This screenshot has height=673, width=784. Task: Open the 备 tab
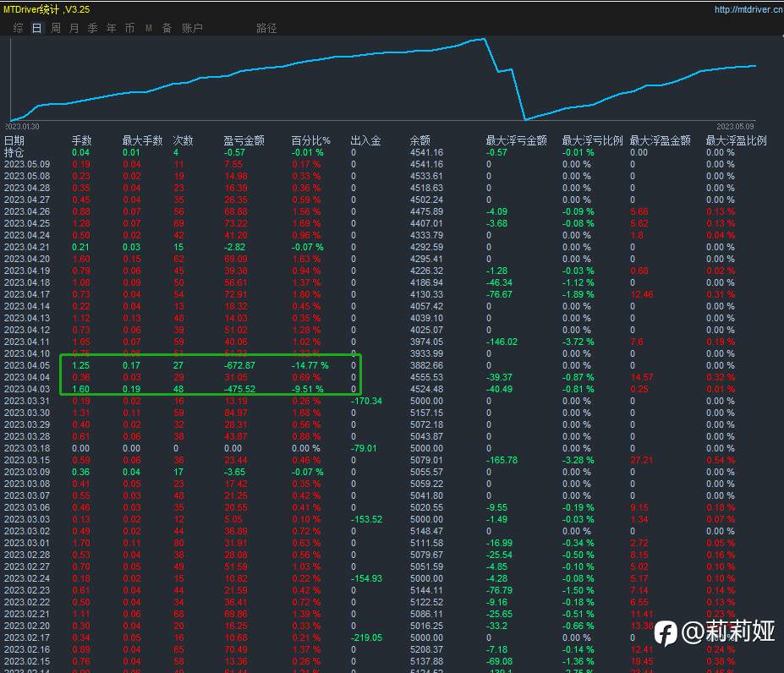pos(167,28)
